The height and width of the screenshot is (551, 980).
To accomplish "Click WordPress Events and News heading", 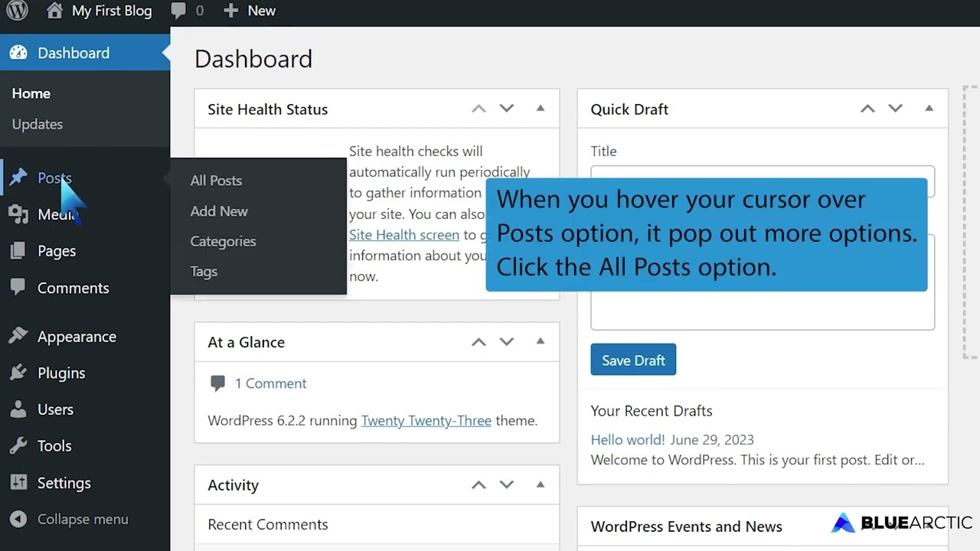I will click(687, 527).
